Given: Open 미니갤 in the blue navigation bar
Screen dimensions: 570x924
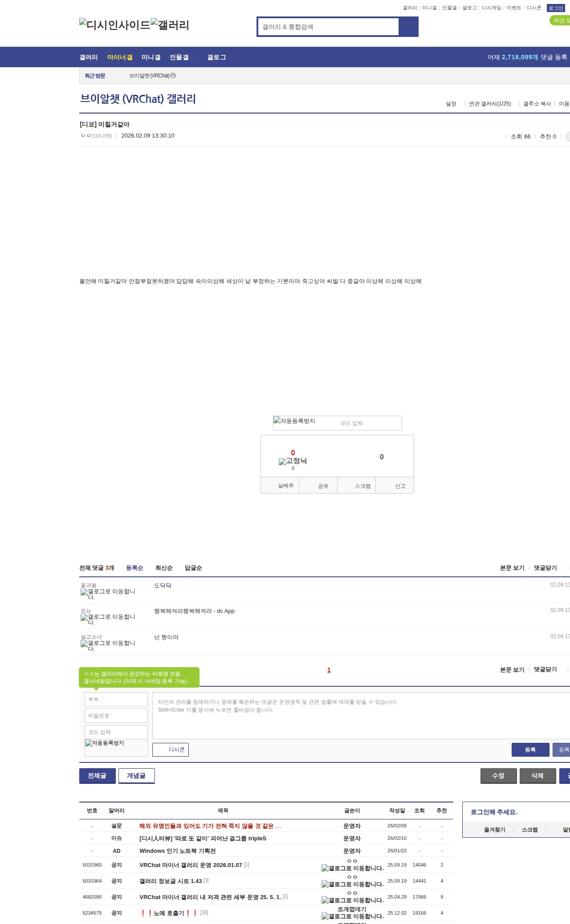Looking at the screenshot, I should tap(151, 57).
